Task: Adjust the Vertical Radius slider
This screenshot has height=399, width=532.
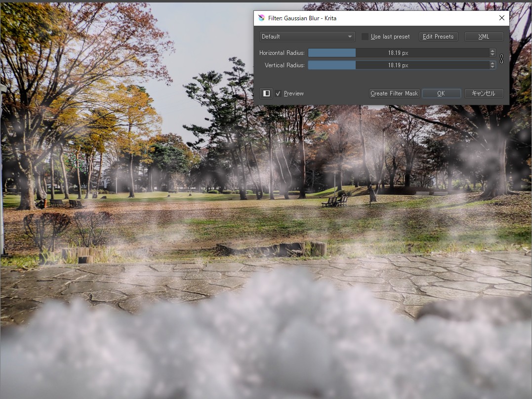Action: point(398,65)
